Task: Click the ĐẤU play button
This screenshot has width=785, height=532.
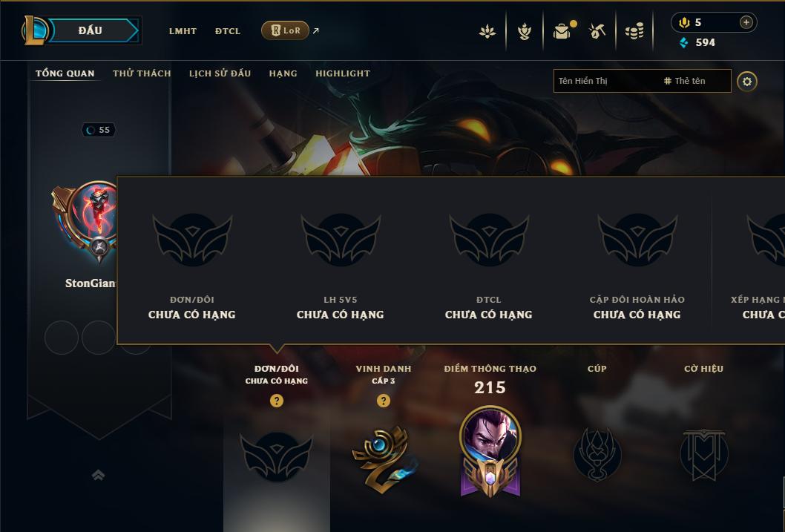Action: click(x=91, y=30)
